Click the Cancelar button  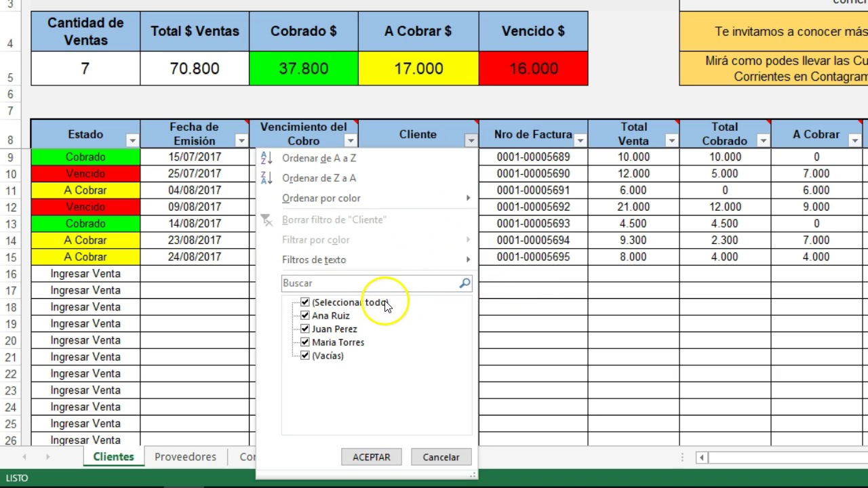click(441, 457)
